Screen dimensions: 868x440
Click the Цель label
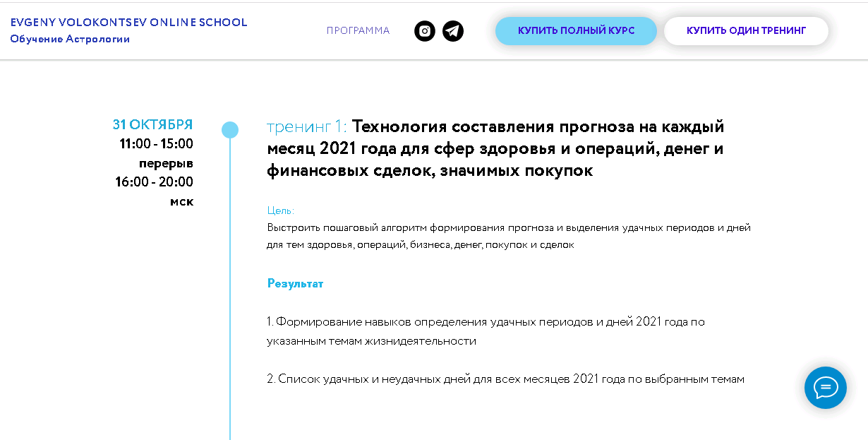(281, 210)
